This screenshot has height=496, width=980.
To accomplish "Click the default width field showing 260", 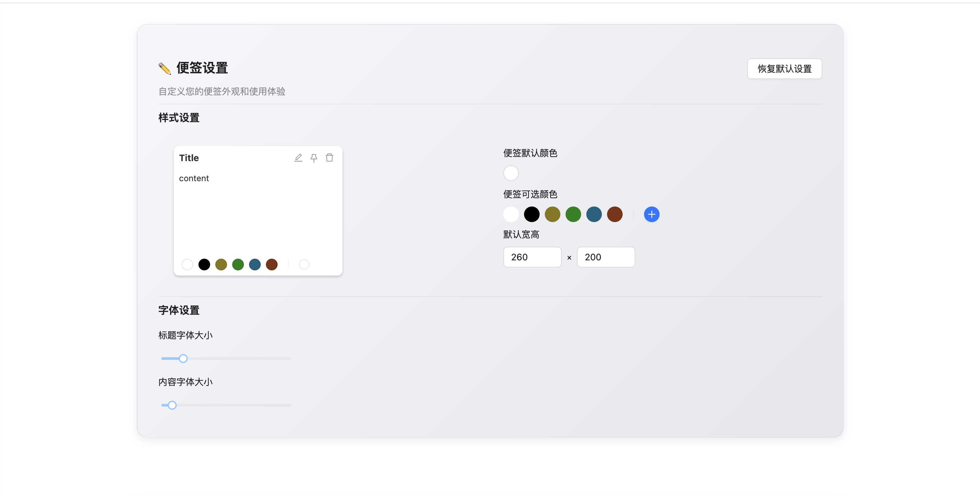I will pyautogui.click(x=532, y=257).
